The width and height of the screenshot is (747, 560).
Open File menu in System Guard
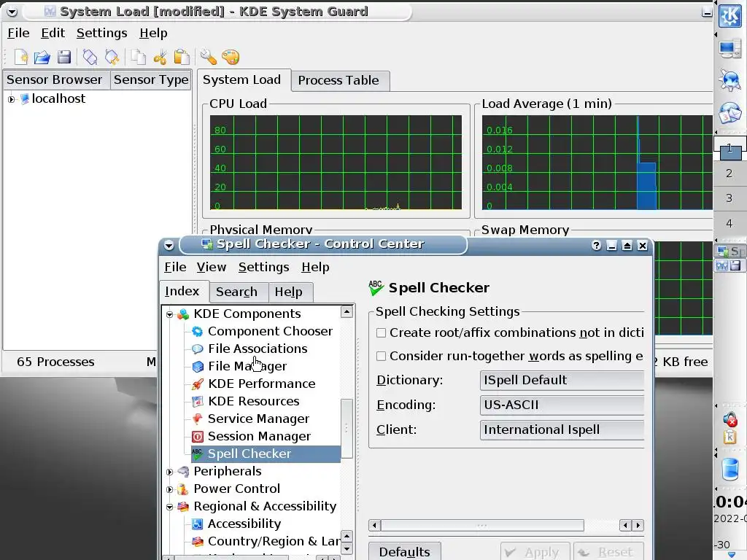pos(18,33)
